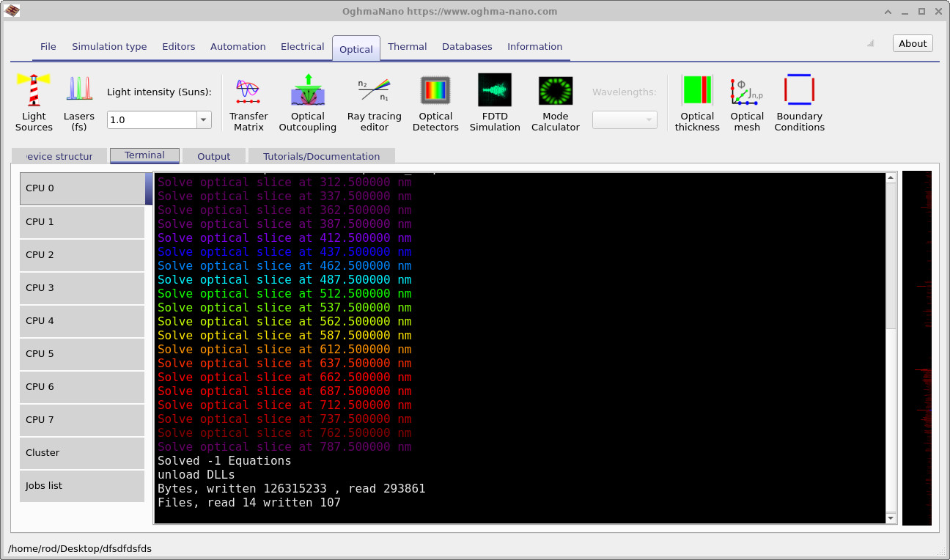Select the CPU 7 terminal
The image size is (950, 560).
coord(82,419)
